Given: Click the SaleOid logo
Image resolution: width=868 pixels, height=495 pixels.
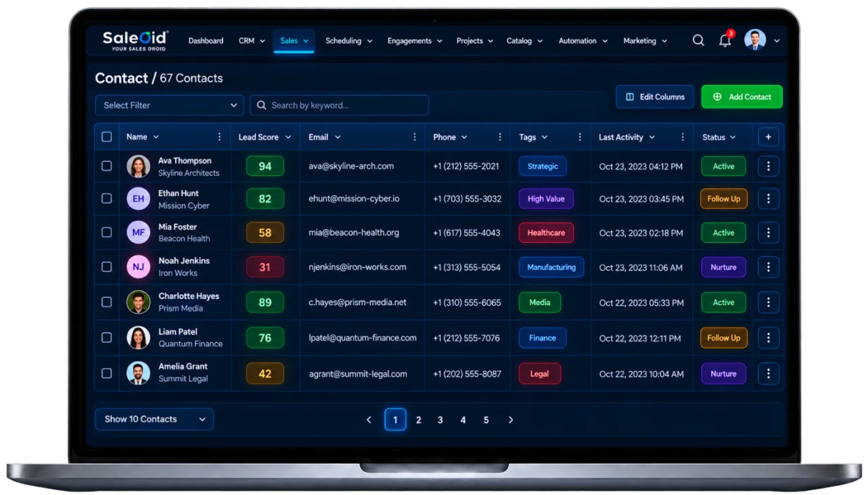Looking at the screenshot, I should (x=136, y=40).
